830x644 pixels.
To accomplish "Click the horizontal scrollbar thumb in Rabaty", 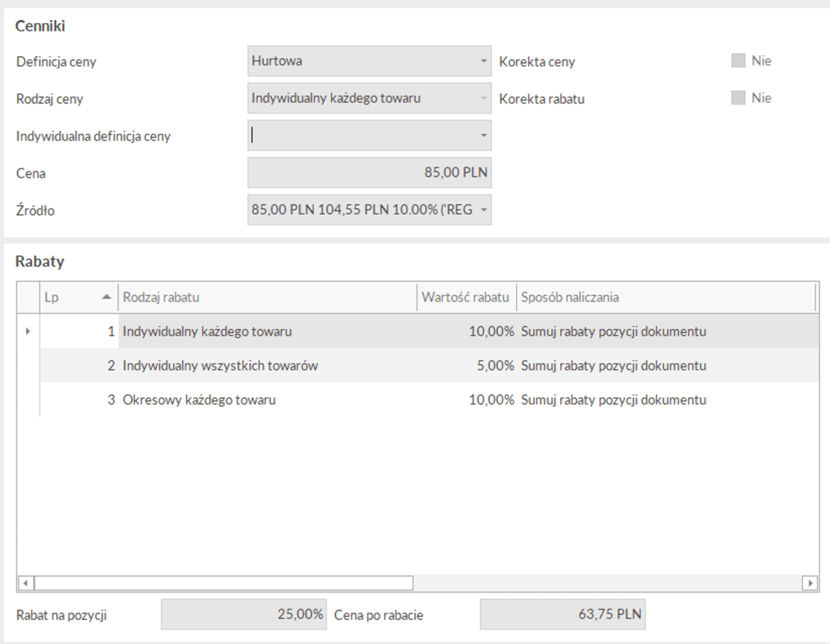I will click(x=224, y=583).
